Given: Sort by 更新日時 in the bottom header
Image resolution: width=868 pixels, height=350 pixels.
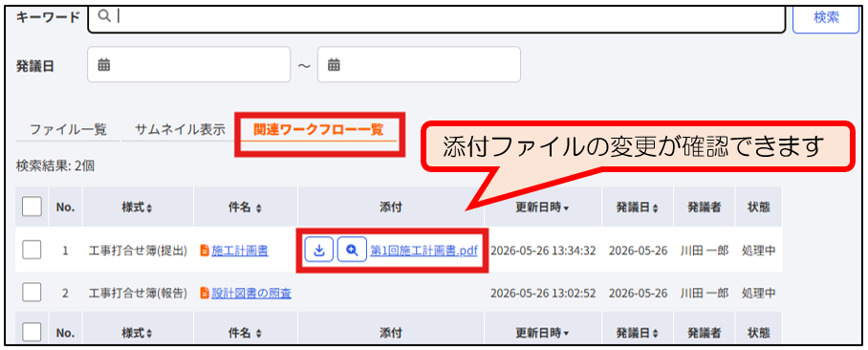Looking at the screenshot, I should pos(543,332).
